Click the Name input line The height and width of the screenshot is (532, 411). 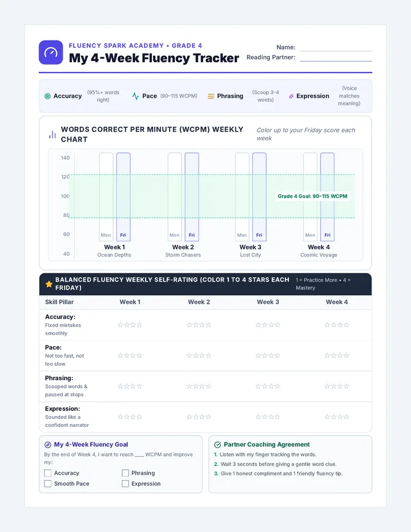pos(336,47)
